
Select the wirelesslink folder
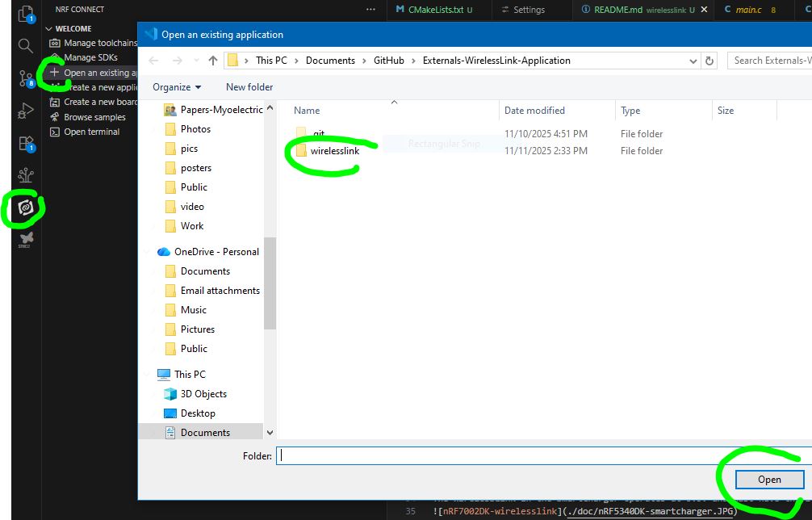pos(334,151)
